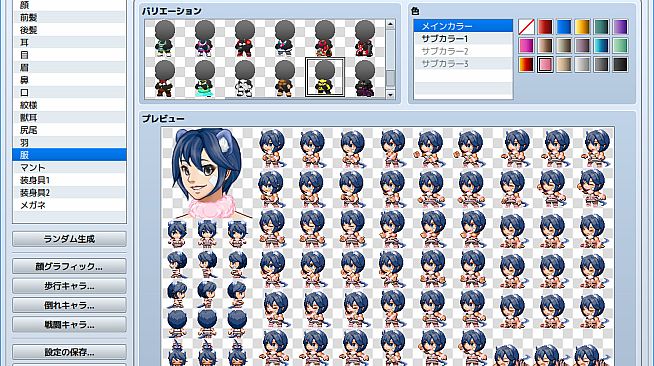
Task: Choose 耳 in the parts list
Action: click(x=69, y=42)
